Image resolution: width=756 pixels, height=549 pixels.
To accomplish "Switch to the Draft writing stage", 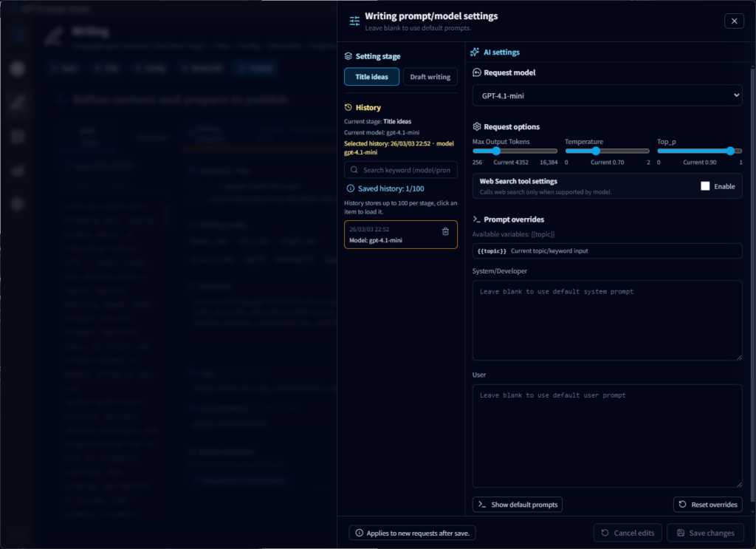I will [430, 76].
